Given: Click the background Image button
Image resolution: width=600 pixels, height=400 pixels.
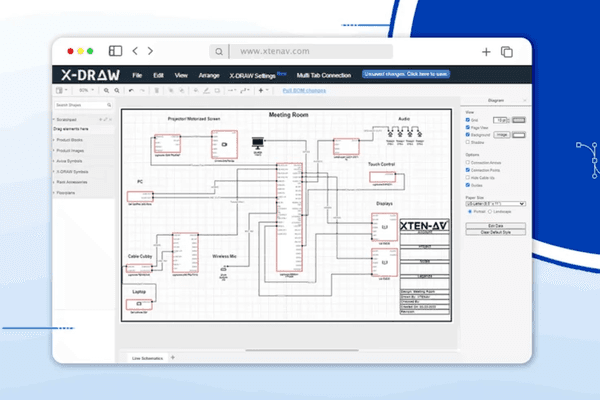Looking at the screenshot, I should click(x=502, y=135).
